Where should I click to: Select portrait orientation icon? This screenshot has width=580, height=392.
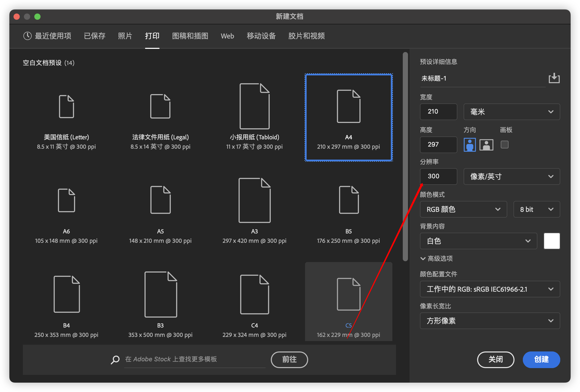coord(470,145)
